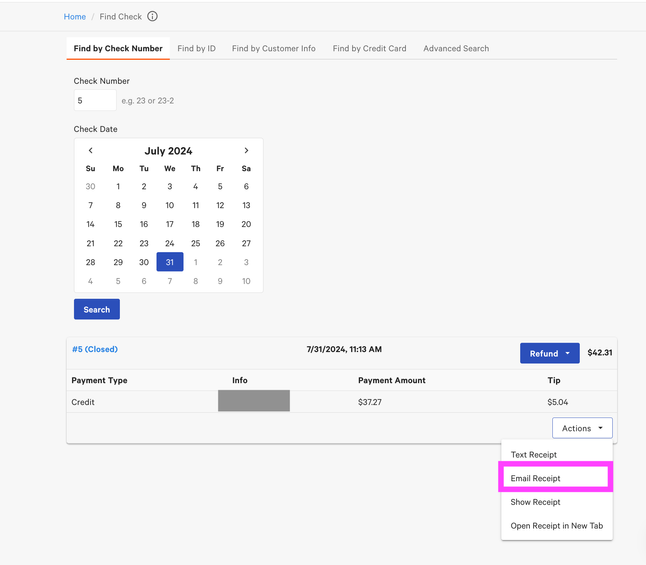Viewport: 646px width, 565px height.
Task: Open the Refund dropdown arrow
Action: (x=568, y=353)
